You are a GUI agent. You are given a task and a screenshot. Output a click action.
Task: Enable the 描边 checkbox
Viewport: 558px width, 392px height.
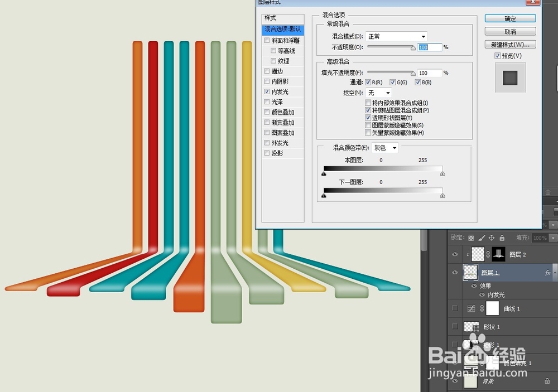(x=267, y=71)
